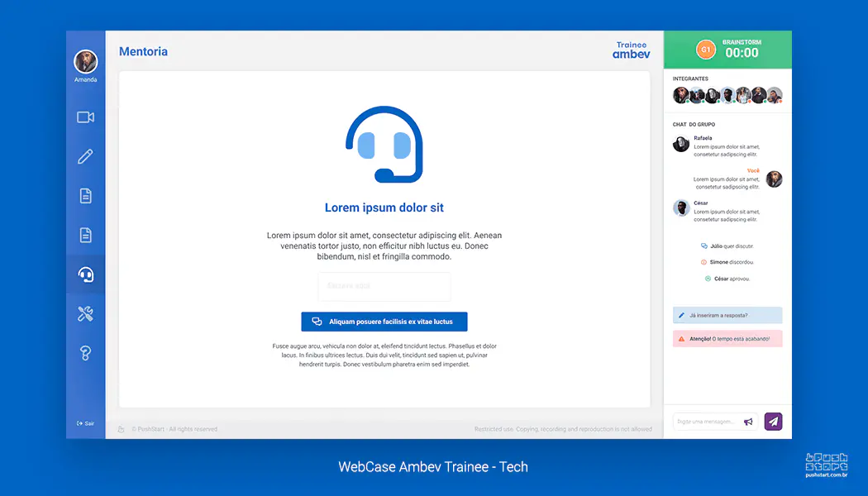
Task: Click the Trainee ambev logo
Action: [631, 50]
